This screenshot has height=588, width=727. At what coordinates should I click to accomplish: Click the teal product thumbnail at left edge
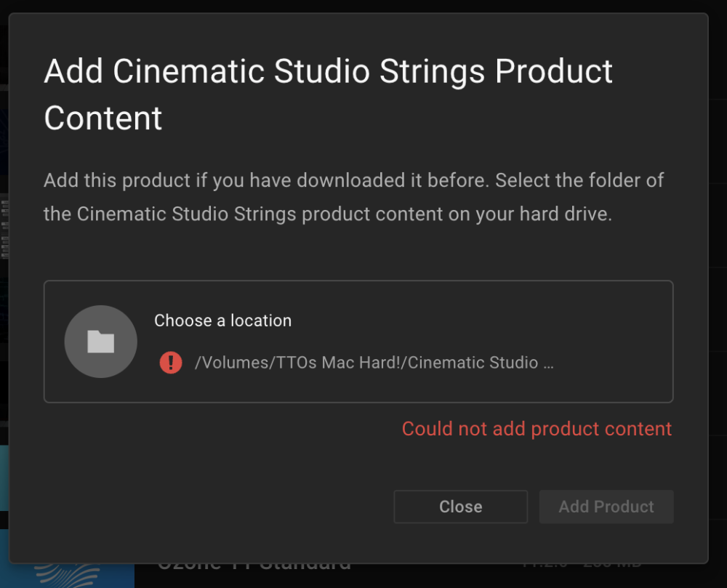(4, 478)
